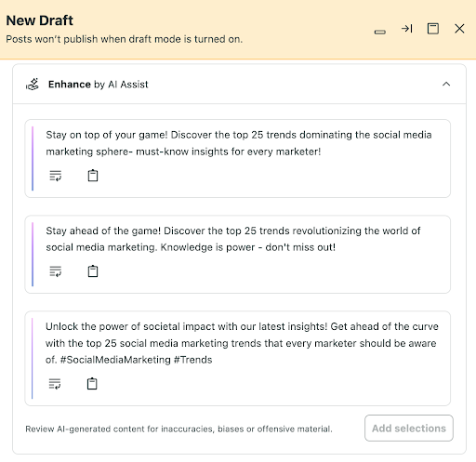Select the 'Stay on top of your game' suggestion card
476x462 pixels.
coord(238,158)
